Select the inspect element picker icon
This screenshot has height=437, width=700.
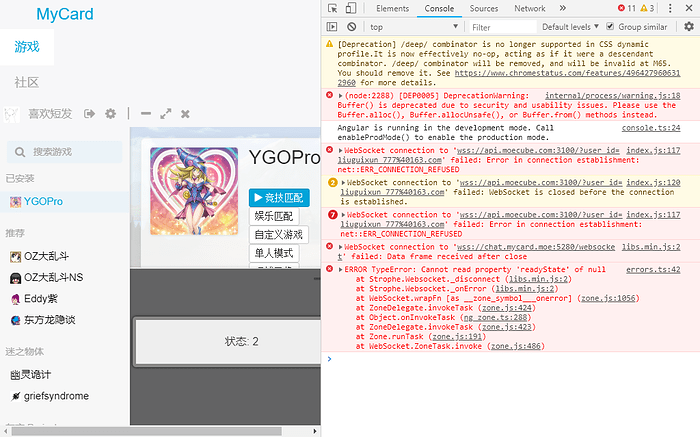[x=333, y=8]
